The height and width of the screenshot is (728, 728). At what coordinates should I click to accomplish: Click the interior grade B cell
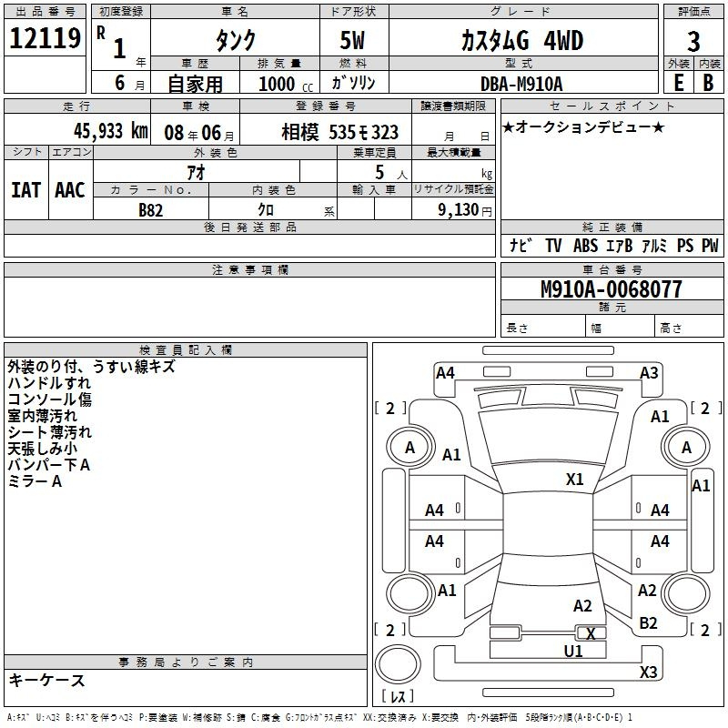pyautogui.click(x=708, y=83)
